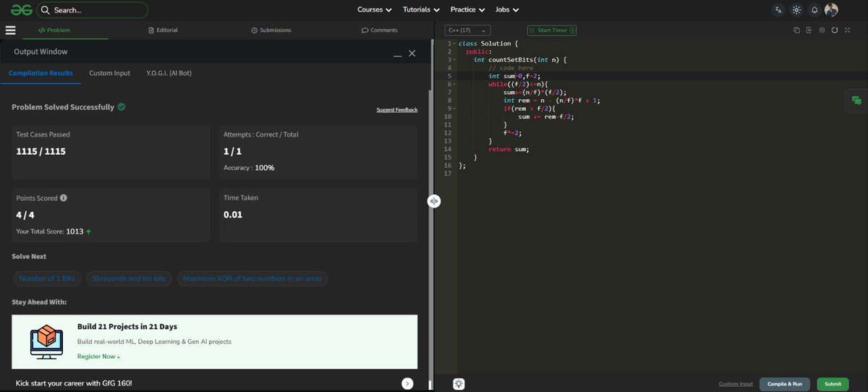Open editor settings gear icon

pos(822,30)
